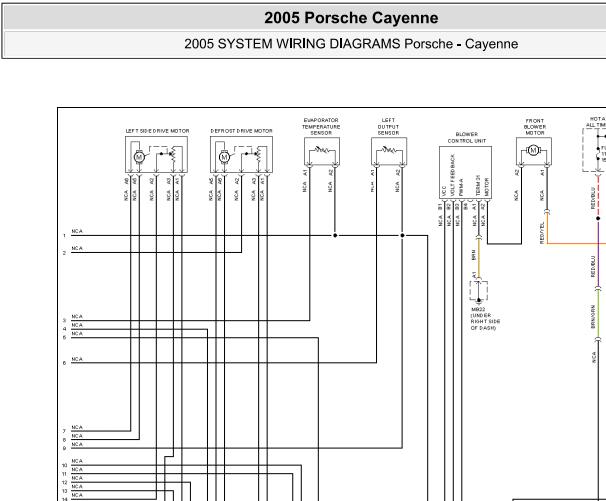606x501 pixels.
Task: Click wire number 2 on the left edge
Action: 64,252
